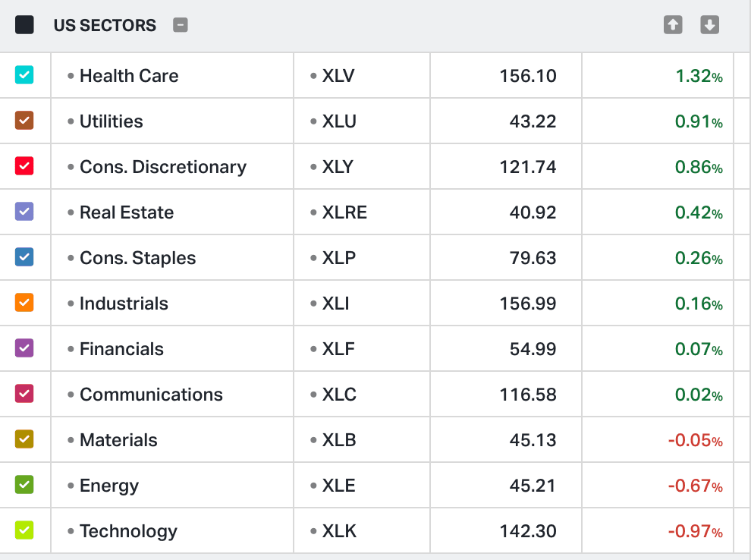Screen dimensions: 751x560
Task: Click the XLRE ticker symbol
Action: click(344, 212)
